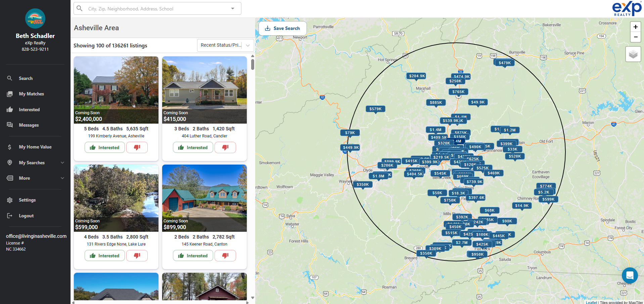Image resolution: width=644 pixels, height=304 pixels.
Task: Click the Beth Schadler agent avatar logo
Action: 35,18
